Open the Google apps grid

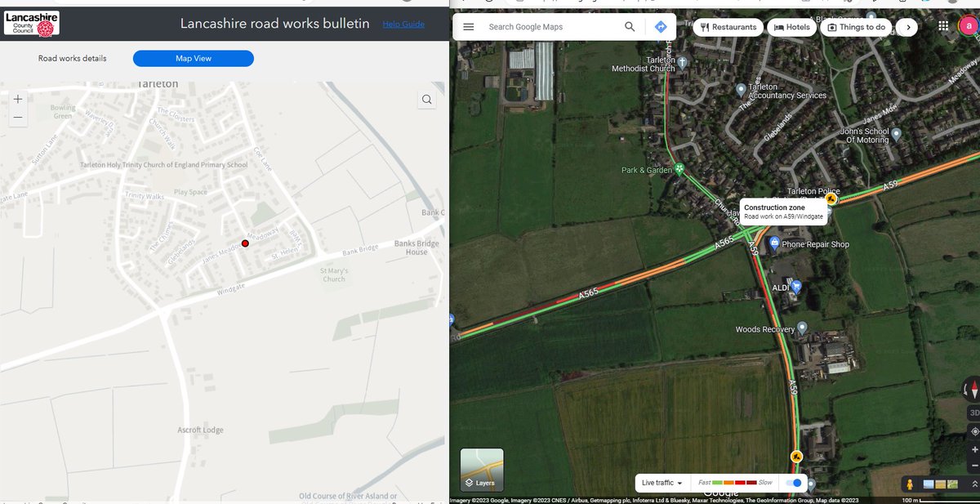tap(943, 26)
